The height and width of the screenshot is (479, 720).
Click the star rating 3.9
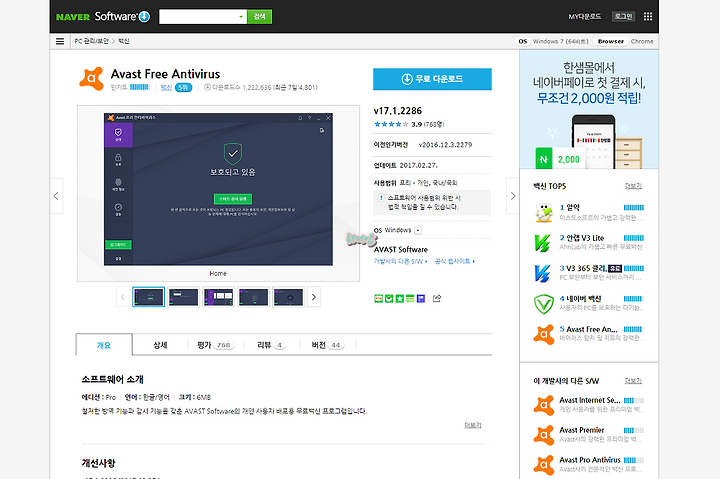(409, 124)
